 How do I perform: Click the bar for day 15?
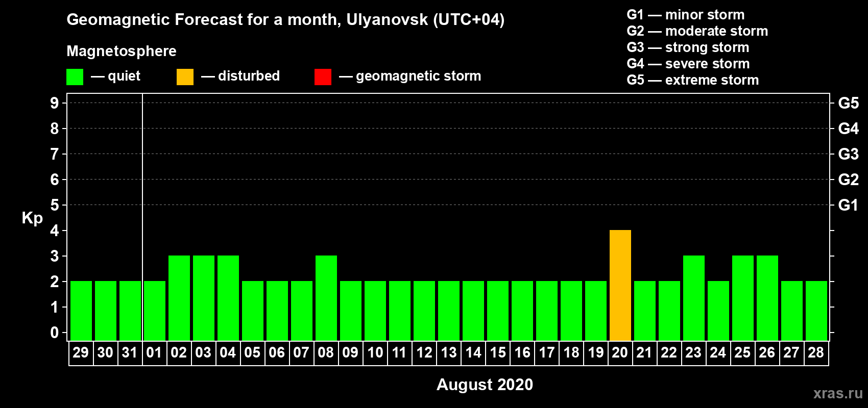(x=498, y=311)
